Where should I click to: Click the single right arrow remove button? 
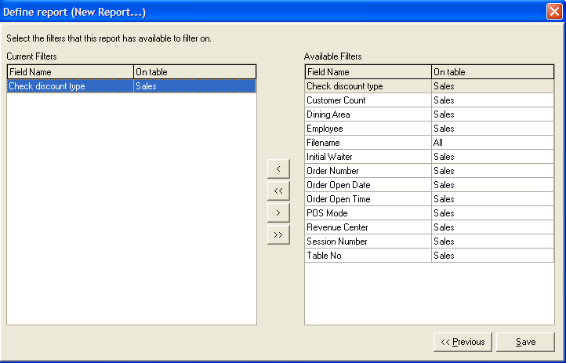[x=278, y=213]
